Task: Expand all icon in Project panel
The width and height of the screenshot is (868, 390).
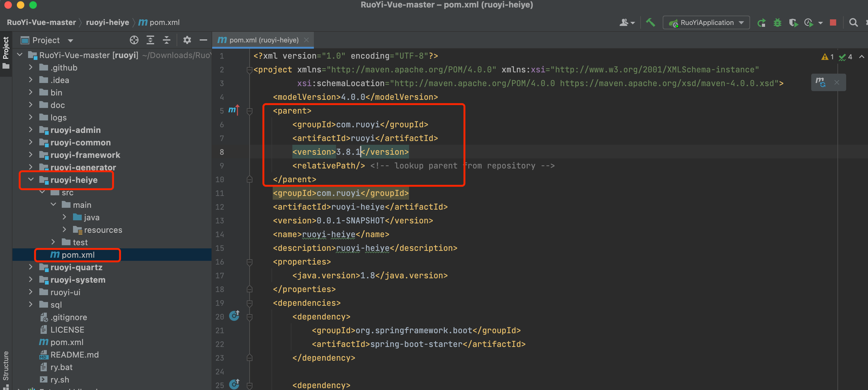Action: click(x=150, y=40)
